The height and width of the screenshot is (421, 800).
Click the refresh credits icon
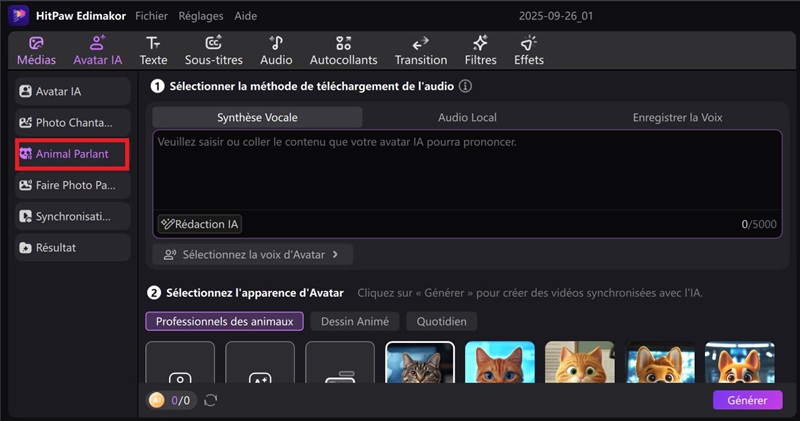(211, 400)
